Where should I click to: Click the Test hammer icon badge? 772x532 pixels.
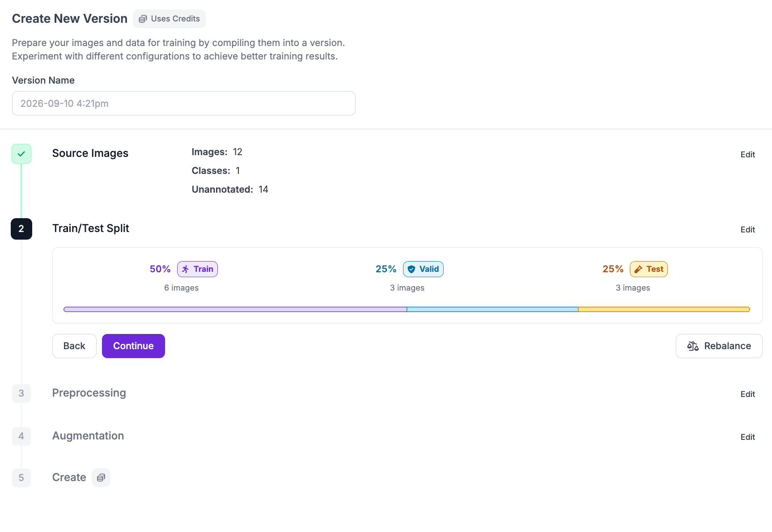tap(649, 269)
